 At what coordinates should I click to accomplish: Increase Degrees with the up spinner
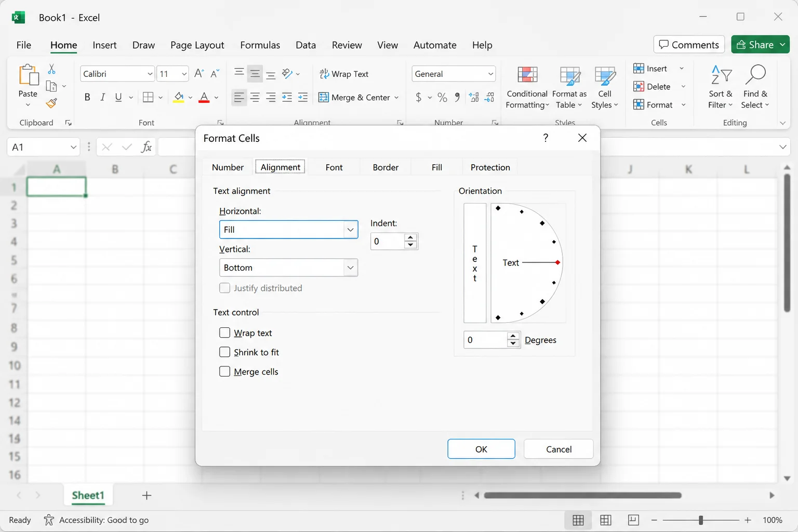(513, 336)
